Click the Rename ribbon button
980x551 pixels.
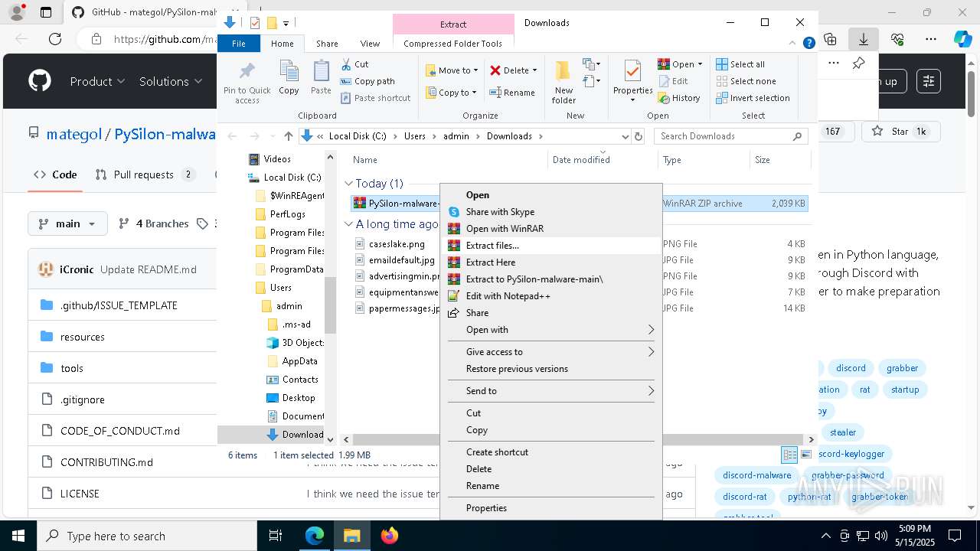(513, 93)
